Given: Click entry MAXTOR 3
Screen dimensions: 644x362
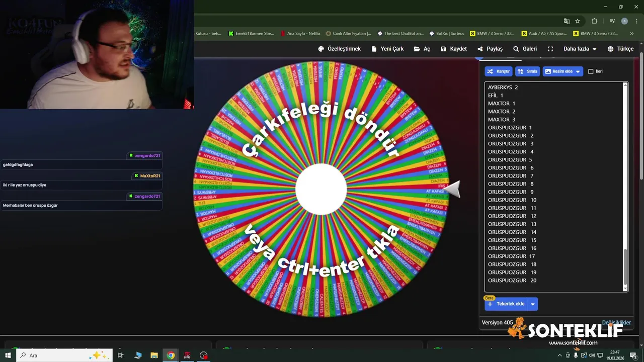Looking at the screenshot, I should click(x=502, y=119).
